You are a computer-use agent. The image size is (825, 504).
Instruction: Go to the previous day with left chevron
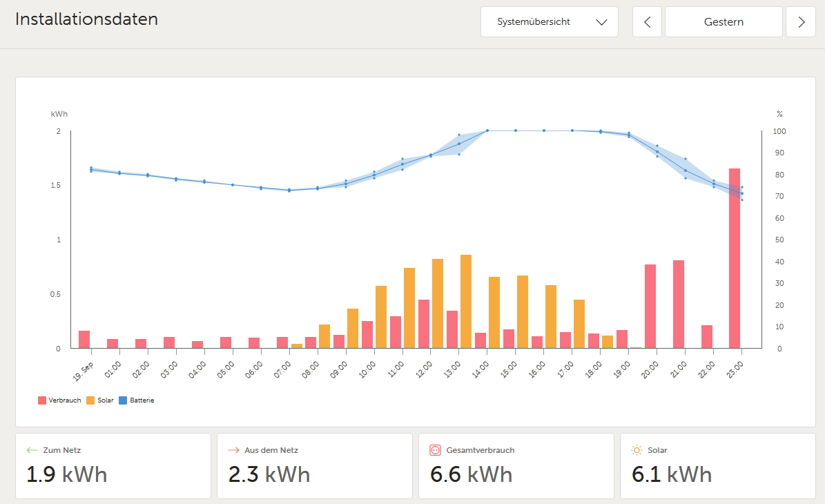(x=647, y=22)
